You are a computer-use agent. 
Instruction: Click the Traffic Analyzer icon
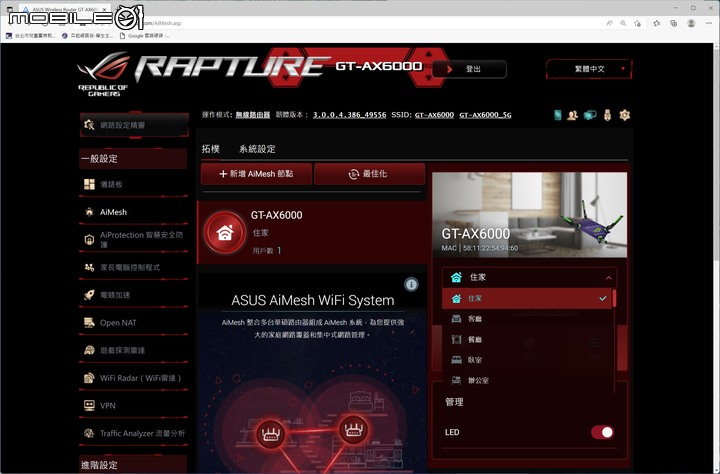coord(89,433)
